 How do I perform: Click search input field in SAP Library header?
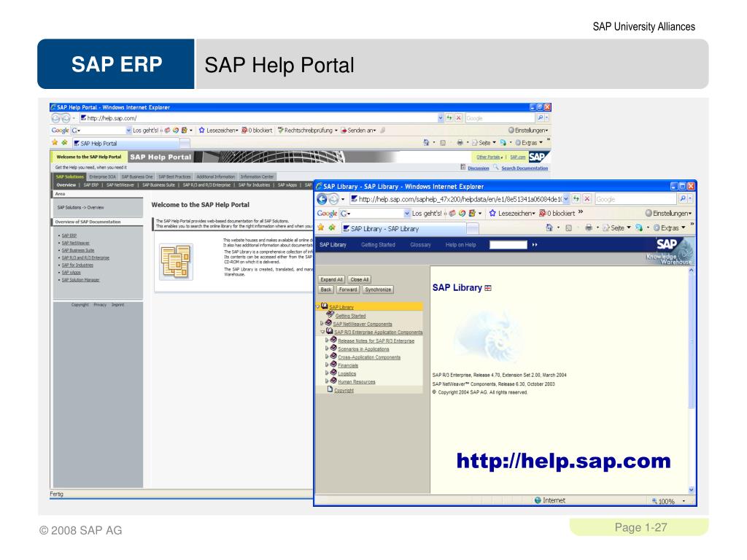coord(508,245)
